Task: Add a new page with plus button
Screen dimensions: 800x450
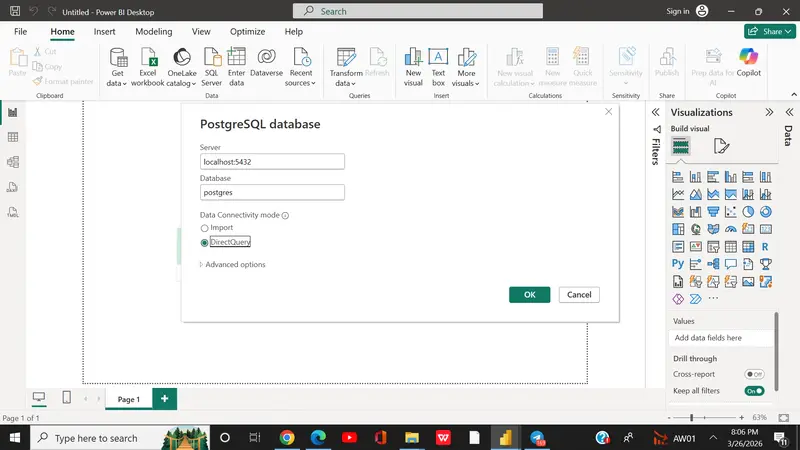Action: [x=165, y=398]
